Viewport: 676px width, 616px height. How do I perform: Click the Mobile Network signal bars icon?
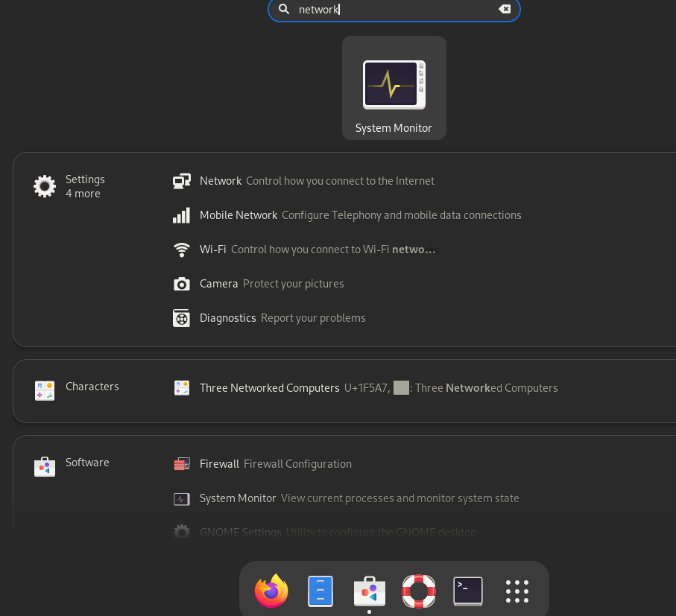[182, 215]
